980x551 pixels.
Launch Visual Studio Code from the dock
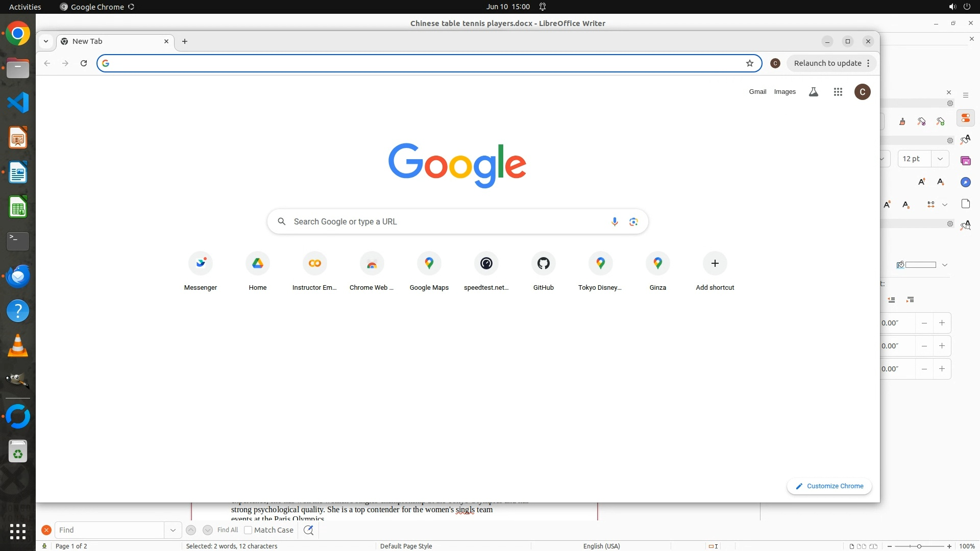18,103
